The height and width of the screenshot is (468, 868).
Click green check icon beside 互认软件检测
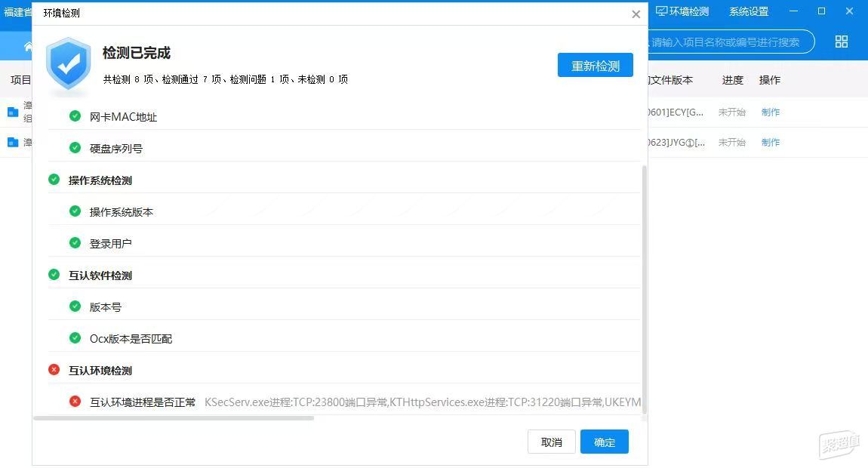(54, 275)
